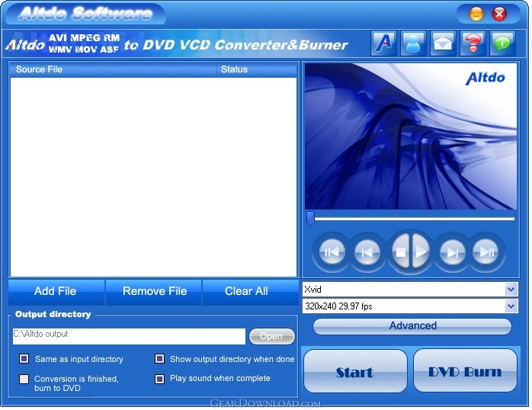Image resolution: width=532 pixels, height=410 pixels.
Task: Click the preview seek slider handle
Action: tap(310, 219)
